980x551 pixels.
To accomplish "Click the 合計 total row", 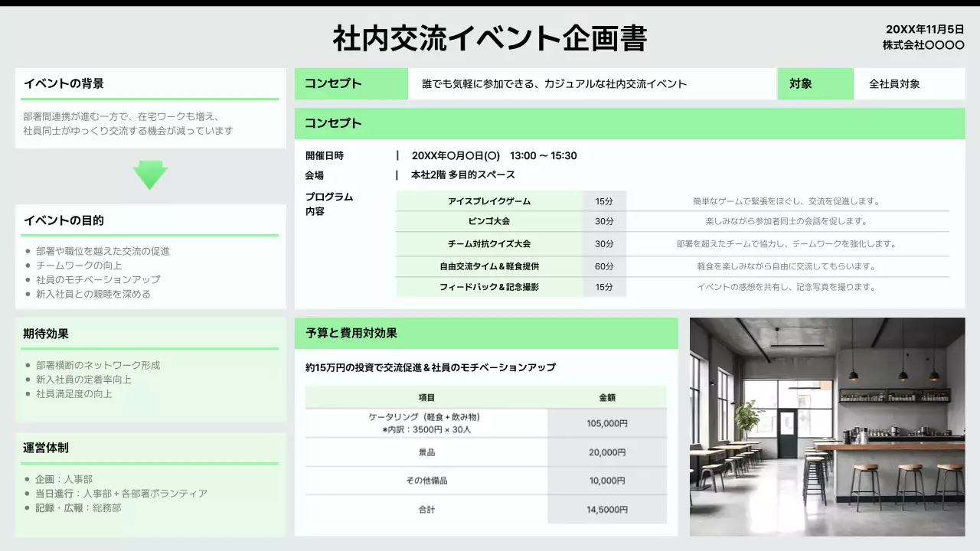I will (426, 509).
